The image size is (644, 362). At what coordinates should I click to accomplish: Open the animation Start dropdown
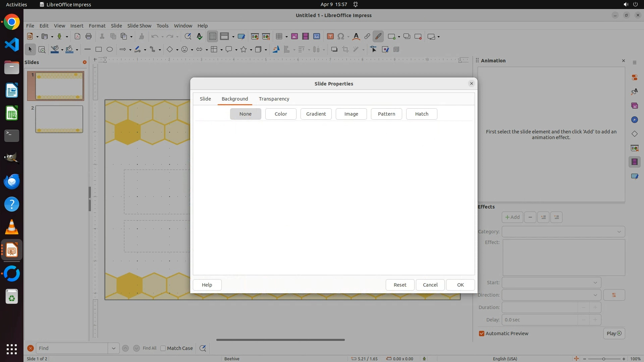(x=551, y=283)
